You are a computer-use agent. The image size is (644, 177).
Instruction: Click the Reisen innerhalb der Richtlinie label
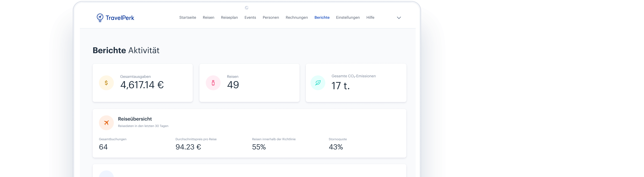point(274,139)
